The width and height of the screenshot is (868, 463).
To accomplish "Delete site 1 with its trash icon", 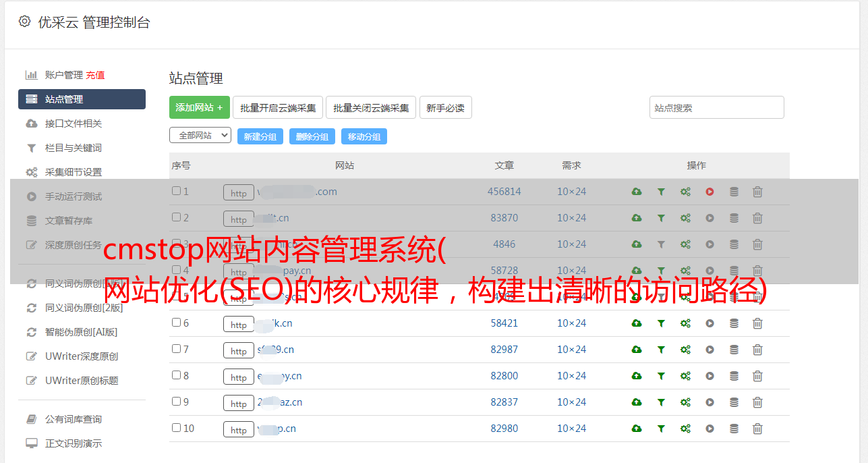I will pos(757,192).
